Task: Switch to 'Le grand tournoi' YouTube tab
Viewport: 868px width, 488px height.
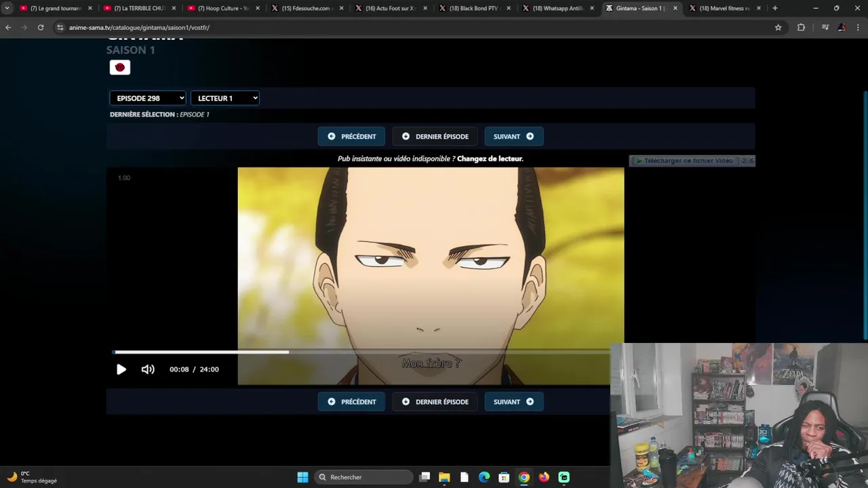Action: pyautogui.click(x=56, y=8)
